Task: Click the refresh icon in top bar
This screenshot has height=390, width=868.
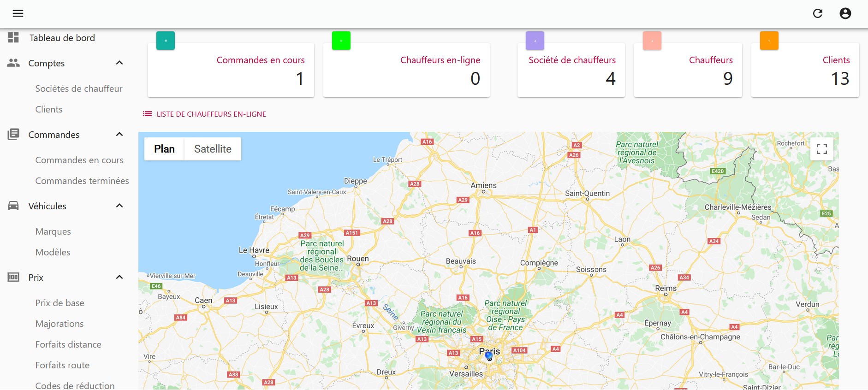Action: [818, 13]
